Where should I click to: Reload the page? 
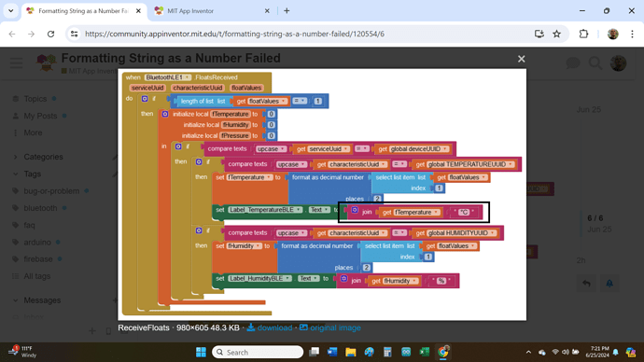[50, 35]
